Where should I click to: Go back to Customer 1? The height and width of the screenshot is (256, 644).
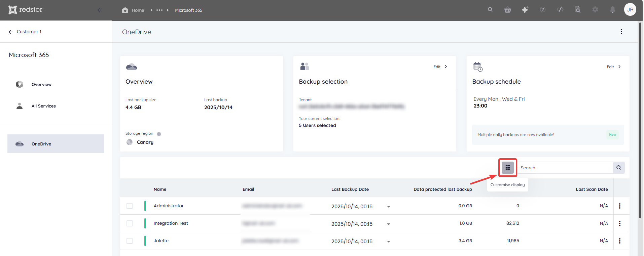click(x=29, y=32)
